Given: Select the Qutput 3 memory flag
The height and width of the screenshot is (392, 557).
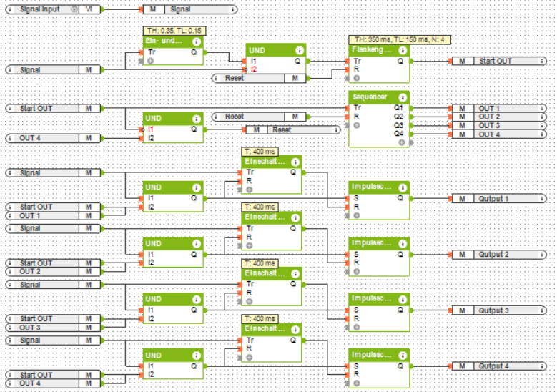Looking at the screenshot, I should (499, 310).
